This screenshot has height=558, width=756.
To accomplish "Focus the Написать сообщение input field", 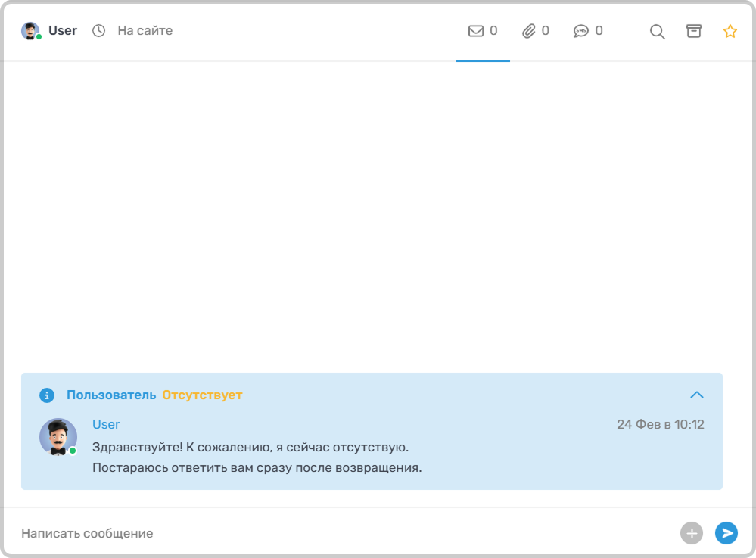I will pyautogui.click(x=303, y=533).
